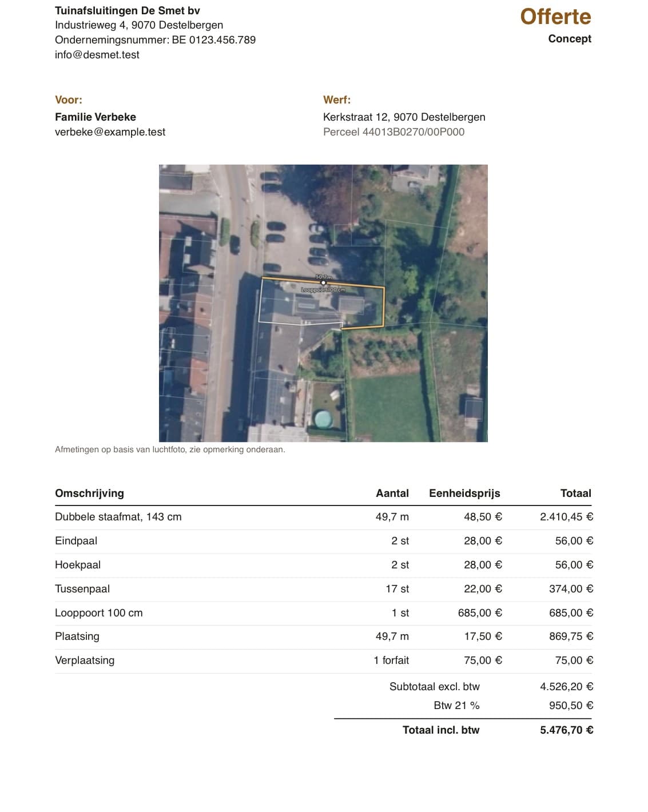The image size is (648, 812).
Task: Click subtotal amount 4.526,20 €
Action: [x=567, y=687]
